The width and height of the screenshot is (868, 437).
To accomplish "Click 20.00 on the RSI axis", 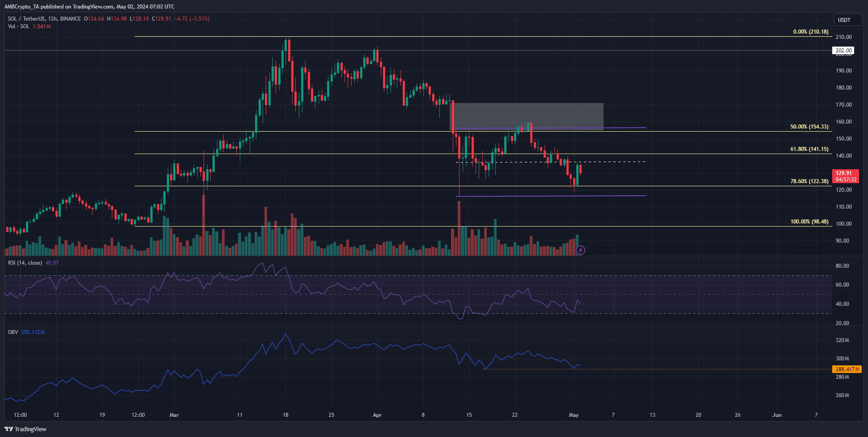I will (x=842, y=323).
